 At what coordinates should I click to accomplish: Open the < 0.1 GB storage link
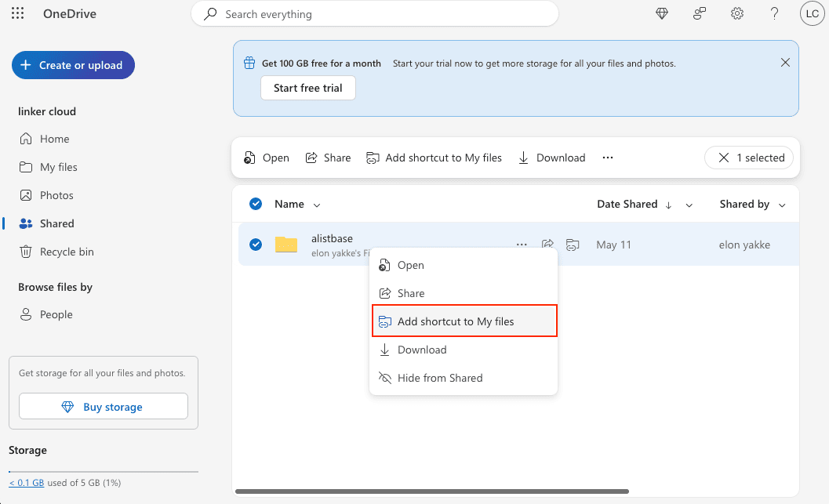[27, 483]
